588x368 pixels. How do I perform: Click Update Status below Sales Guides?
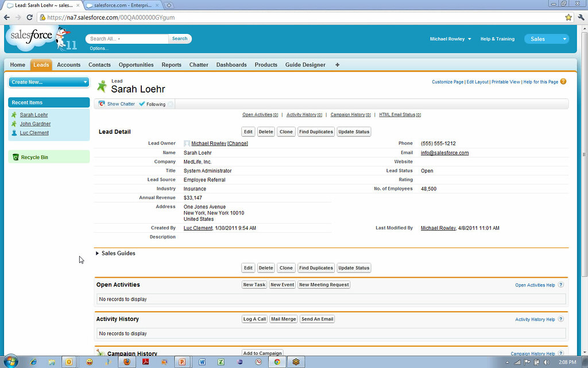(354, 268)
